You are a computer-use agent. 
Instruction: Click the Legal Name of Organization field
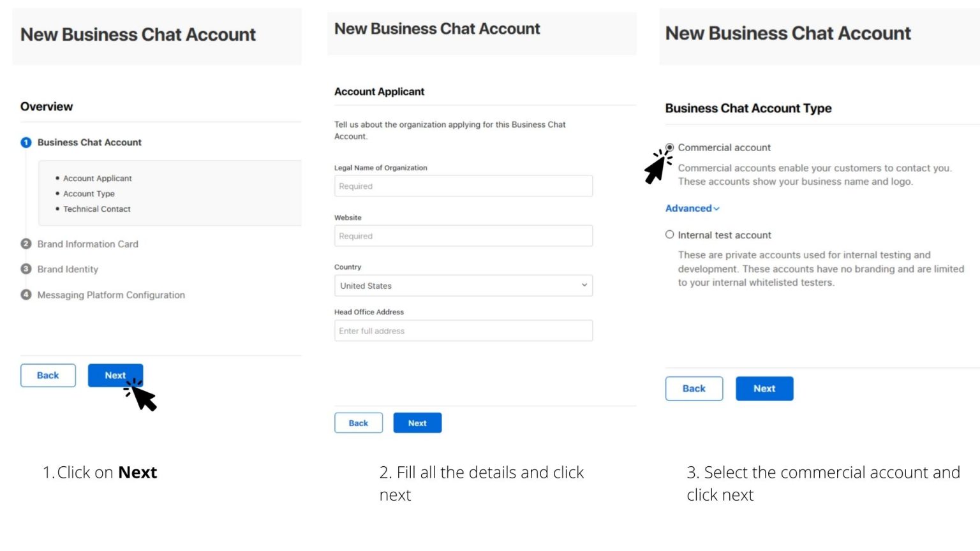tap(463, 186)
